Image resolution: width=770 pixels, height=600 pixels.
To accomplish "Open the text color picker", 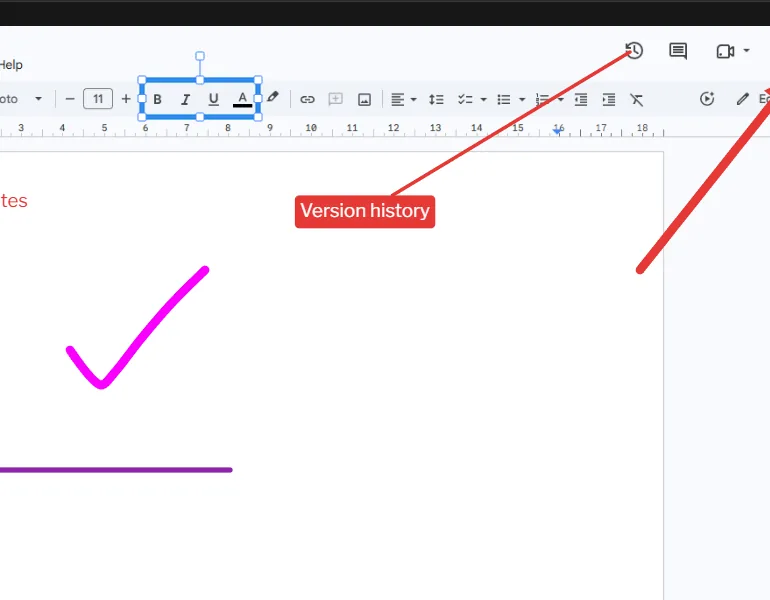I will tap(242, 100).
